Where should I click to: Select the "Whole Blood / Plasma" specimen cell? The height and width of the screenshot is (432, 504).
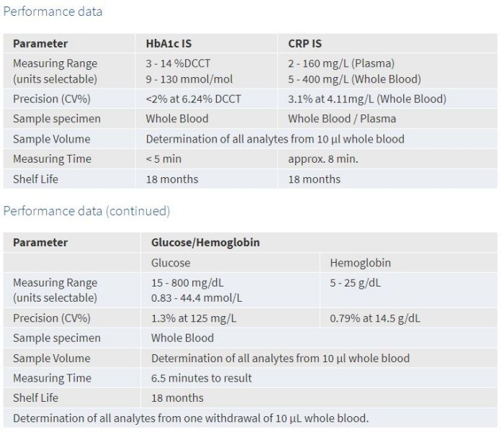click(342, 118)
